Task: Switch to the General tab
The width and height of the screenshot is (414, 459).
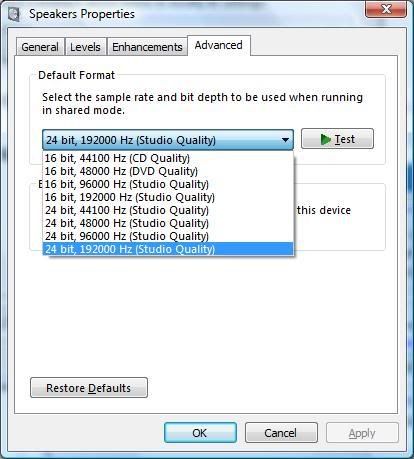Action: click(x=40, y=47)
